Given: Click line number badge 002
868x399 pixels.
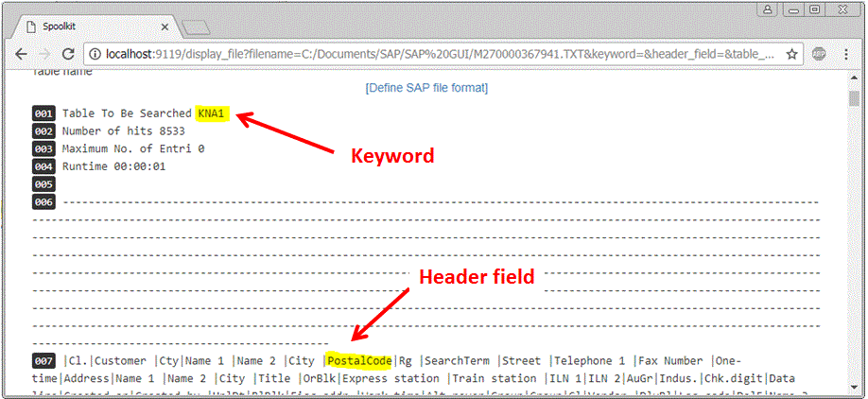Looking at the screenshot, I should pos(43,131).
